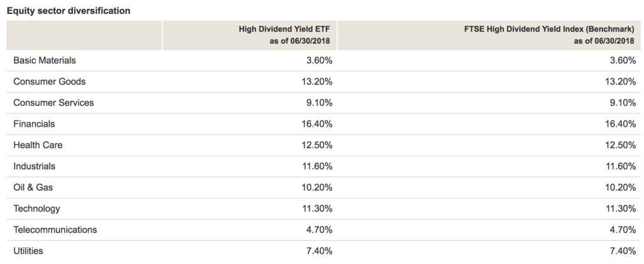Click the 16.40% Financials ETF value
Viewport: 644px width, 264px height.
click(x=317, y=123)
